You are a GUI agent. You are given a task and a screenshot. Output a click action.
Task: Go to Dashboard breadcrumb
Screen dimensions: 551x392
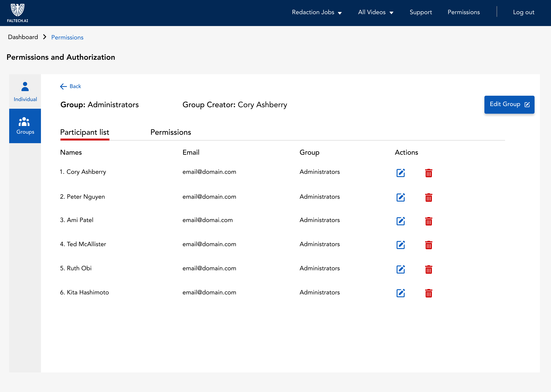23,37
